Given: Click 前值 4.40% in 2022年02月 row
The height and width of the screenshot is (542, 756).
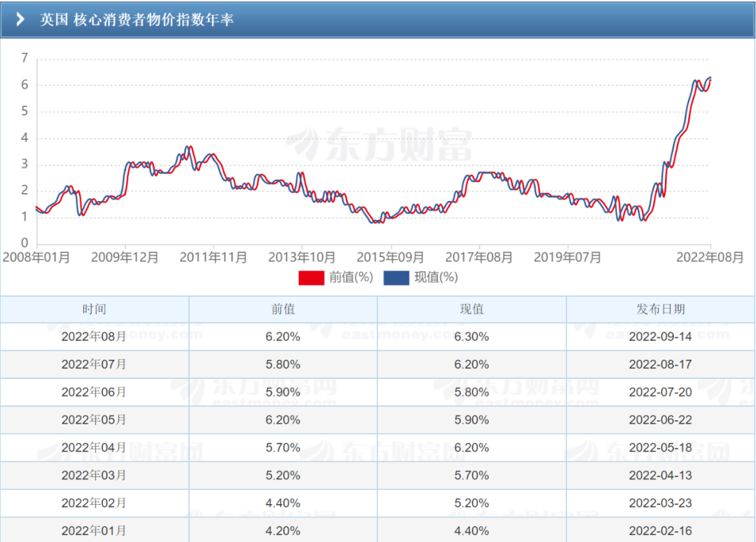Looking at the screenshot, I should (x=283, y=503).
